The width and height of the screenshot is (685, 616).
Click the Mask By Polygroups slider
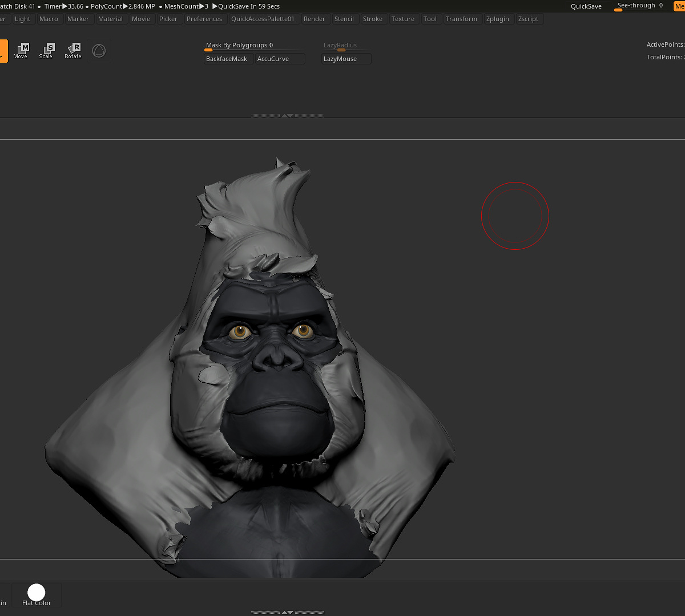click(x=254, y=46)
